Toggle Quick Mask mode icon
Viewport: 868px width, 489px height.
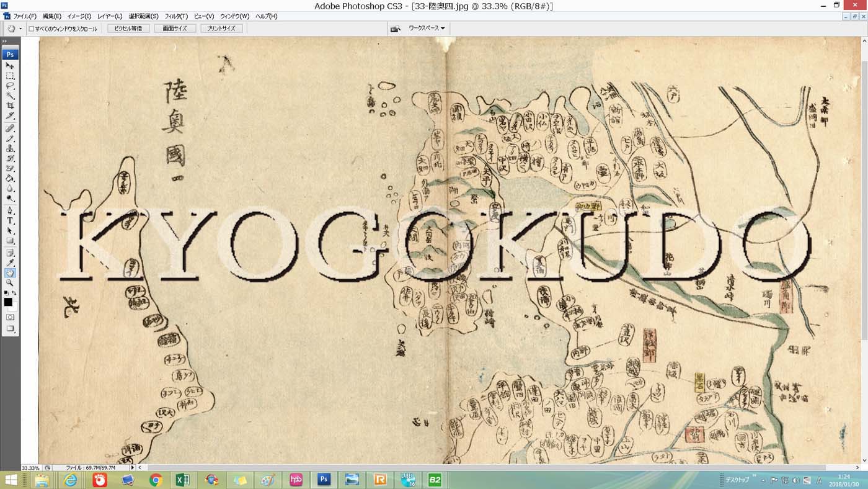click(10, 317)
